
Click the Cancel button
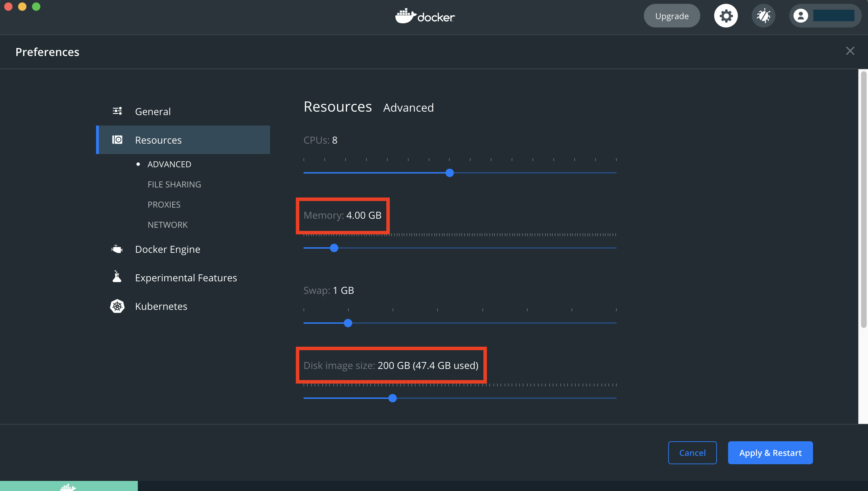[692, 453]
